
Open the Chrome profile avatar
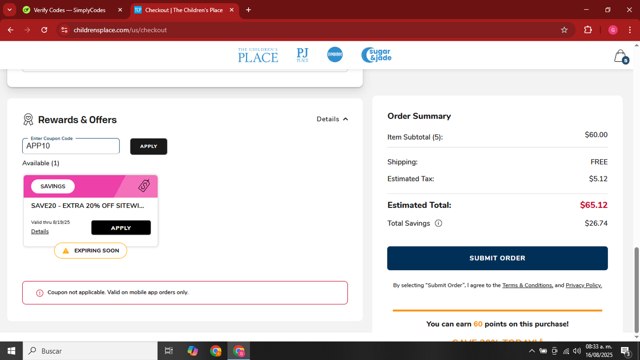(x=613, y=30)
